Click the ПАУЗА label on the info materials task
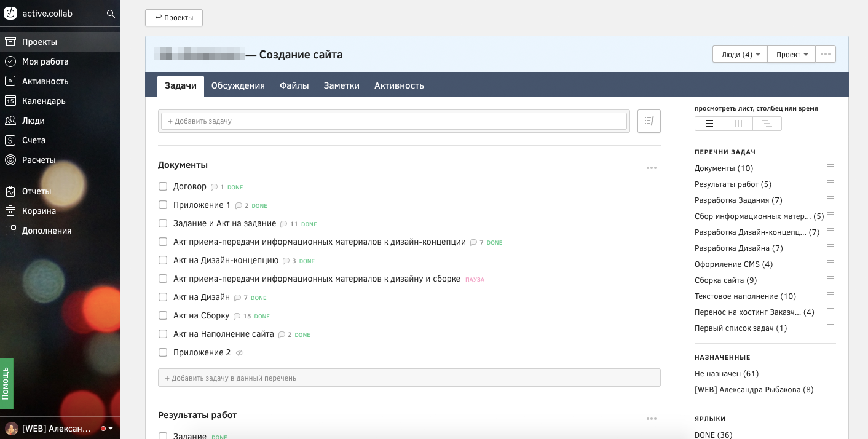Image resolution: width=868 pixels, height=439 pixels. [475, 280]
